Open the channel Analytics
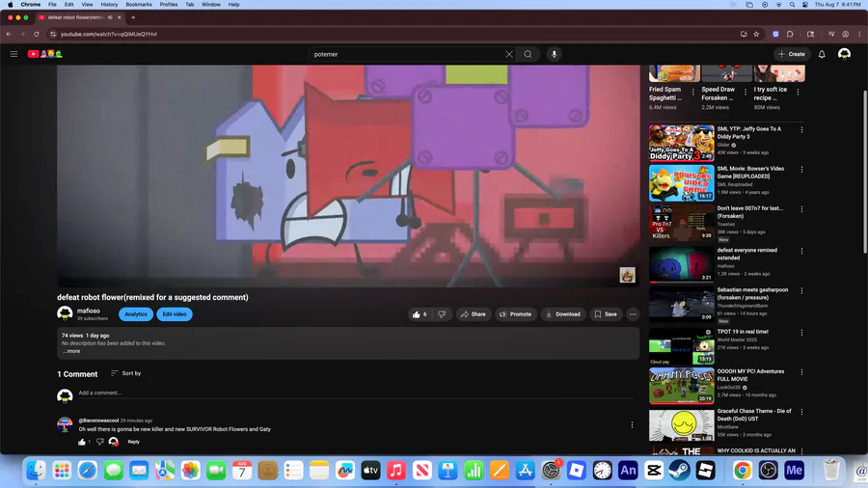 point(136,314)
